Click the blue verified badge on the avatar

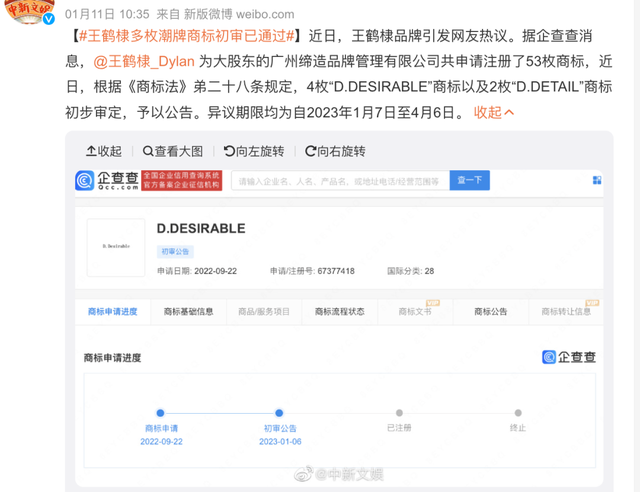click(x=49, y=19)
